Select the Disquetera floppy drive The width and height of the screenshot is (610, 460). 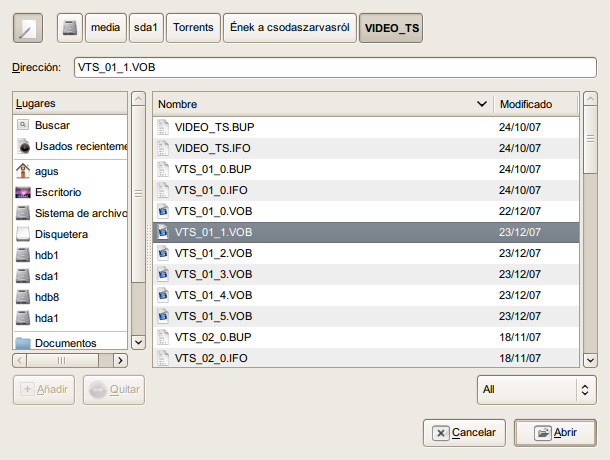click(61, 234)
